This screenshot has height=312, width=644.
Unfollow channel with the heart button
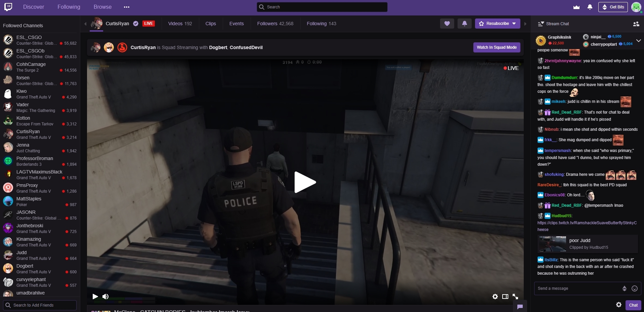(x=447, y=24)
